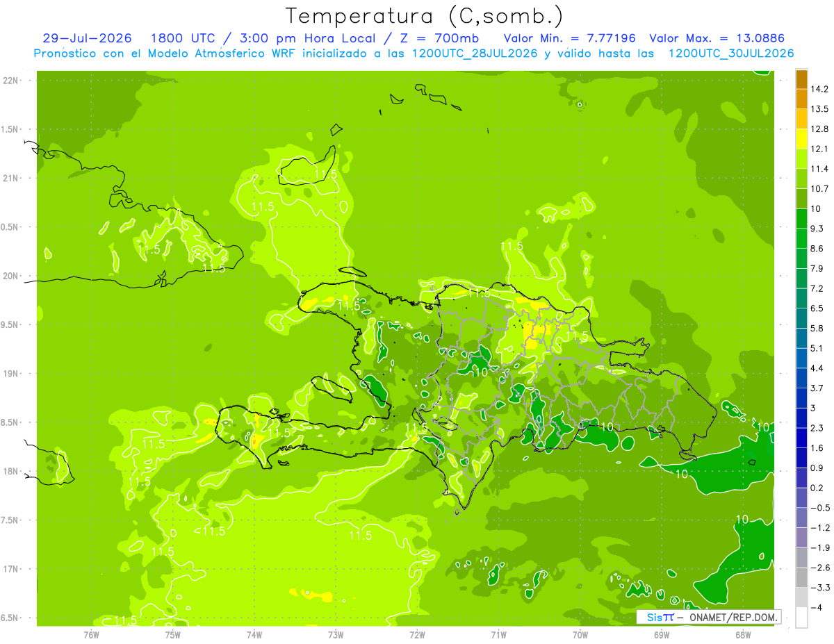The image size is (834, 644).
Task: Click the '72W' longitude axis label
Action: coord(417,634)
